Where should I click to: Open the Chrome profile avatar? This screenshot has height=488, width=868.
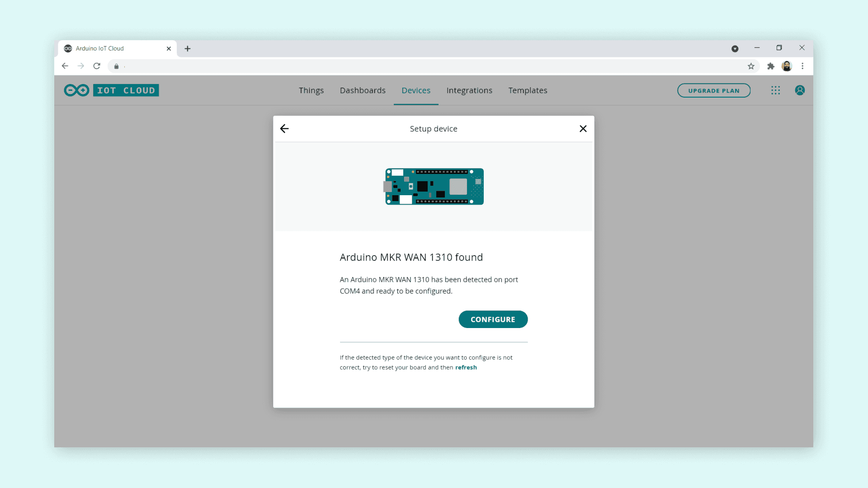point(787,66)
